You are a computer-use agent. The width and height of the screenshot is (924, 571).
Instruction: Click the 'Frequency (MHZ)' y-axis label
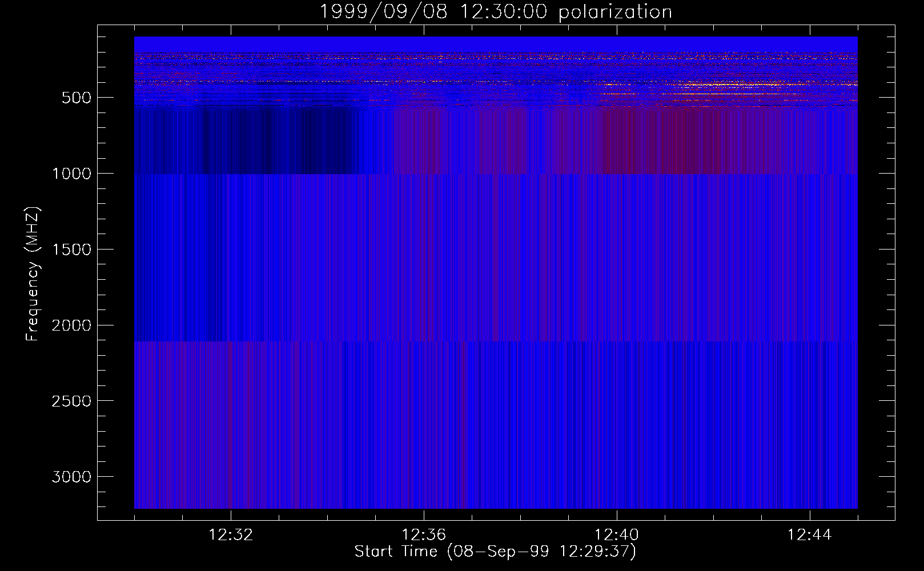pyautogui.click(x=33, y=274)
